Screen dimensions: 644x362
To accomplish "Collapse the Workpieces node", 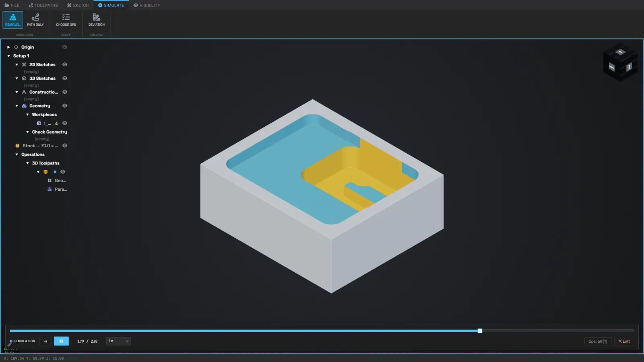I will (27, 115).
